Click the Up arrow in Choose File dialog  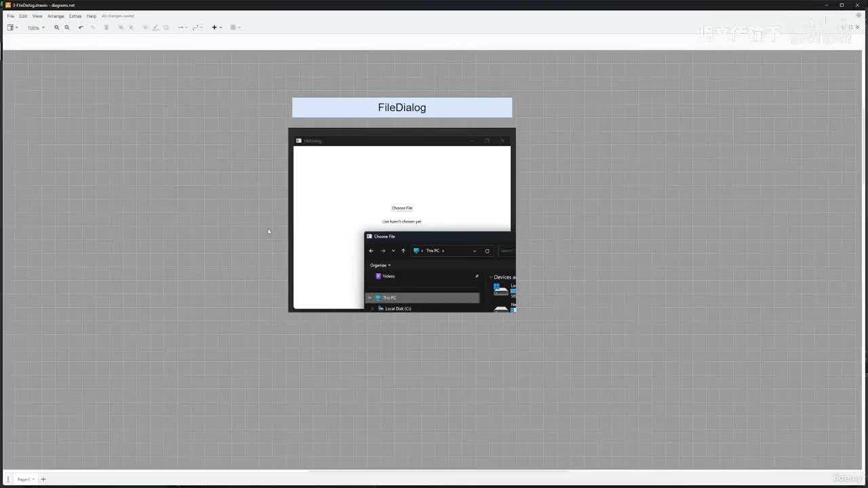[403, 251]
